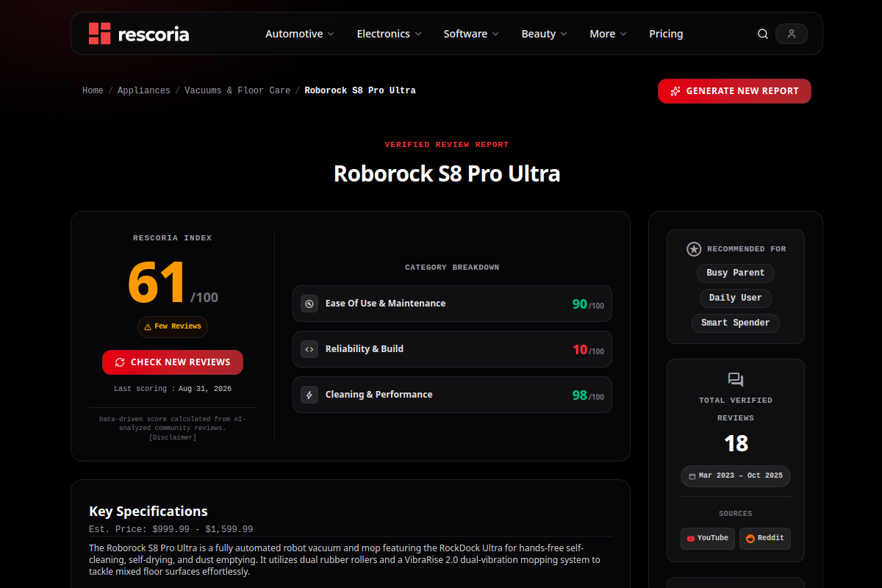Click the Ease Of Use category icon
This screenshot has width=882, height=588.
309,304
